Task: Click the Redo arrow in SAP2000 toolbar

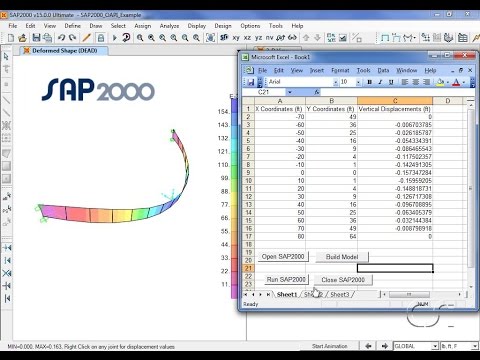Action: [x=73, y=38]
